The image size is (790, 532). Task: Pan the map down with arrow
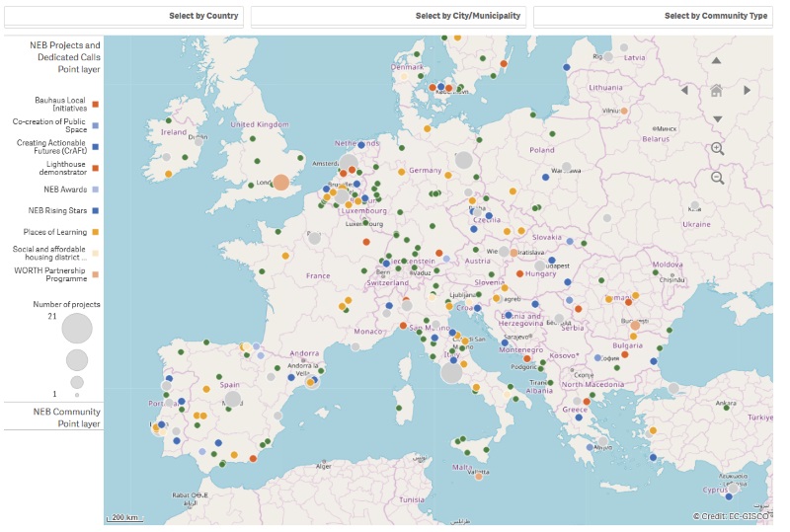(x=717, y=118)
